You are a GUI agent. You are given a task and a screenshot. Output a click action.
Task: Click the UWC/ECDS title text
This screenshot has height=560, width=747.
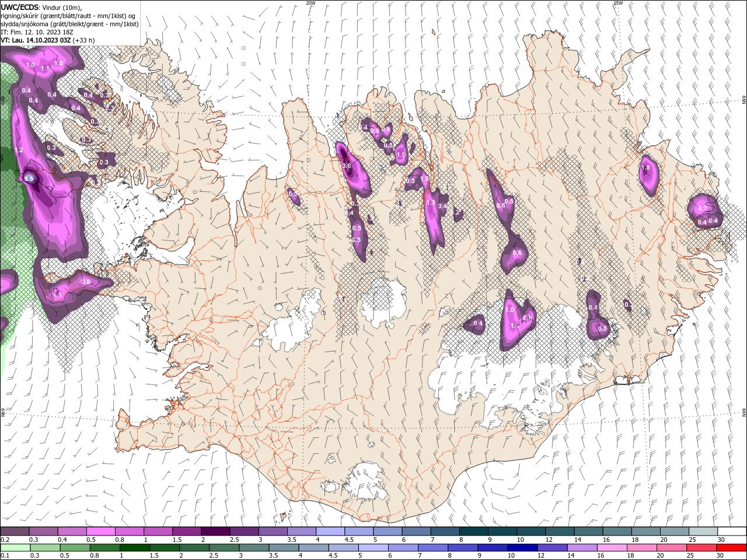pyautogui.click(x=20, y=6)
